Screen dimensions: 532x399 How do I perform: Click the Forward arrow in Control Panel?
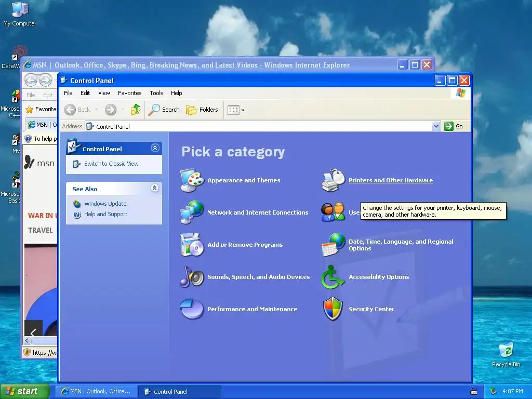click(x=111, y=110)
